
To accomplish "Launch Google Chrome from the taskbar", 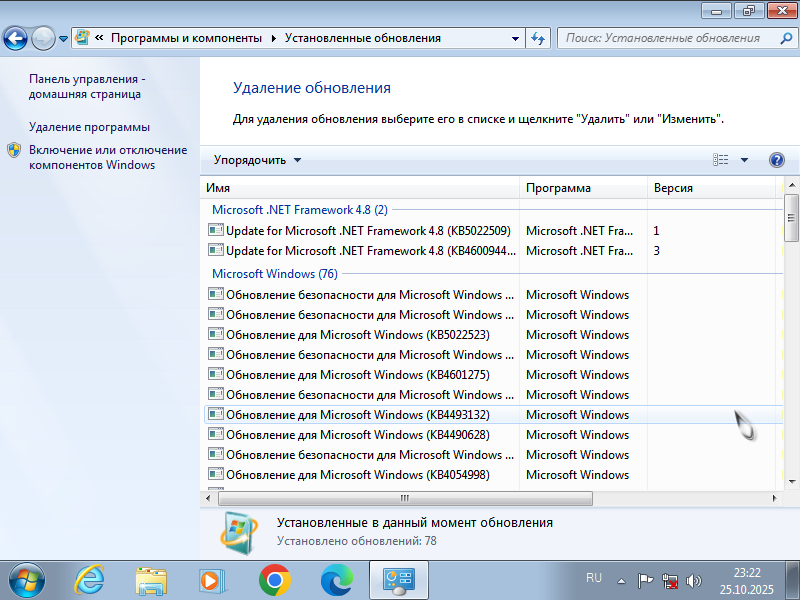I will coord(274,579).
